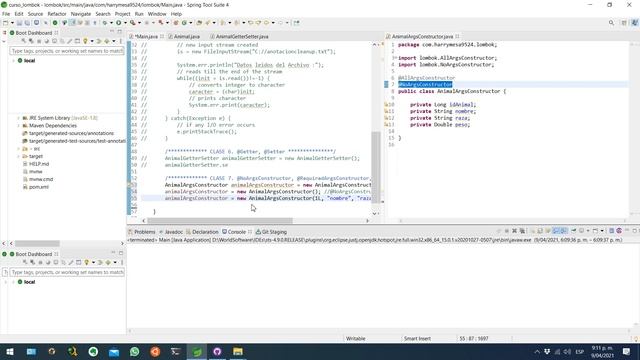Screen dimensions: 640x360
Task: Click the Smart Insert status bar entry
Action: coord(417,338)
